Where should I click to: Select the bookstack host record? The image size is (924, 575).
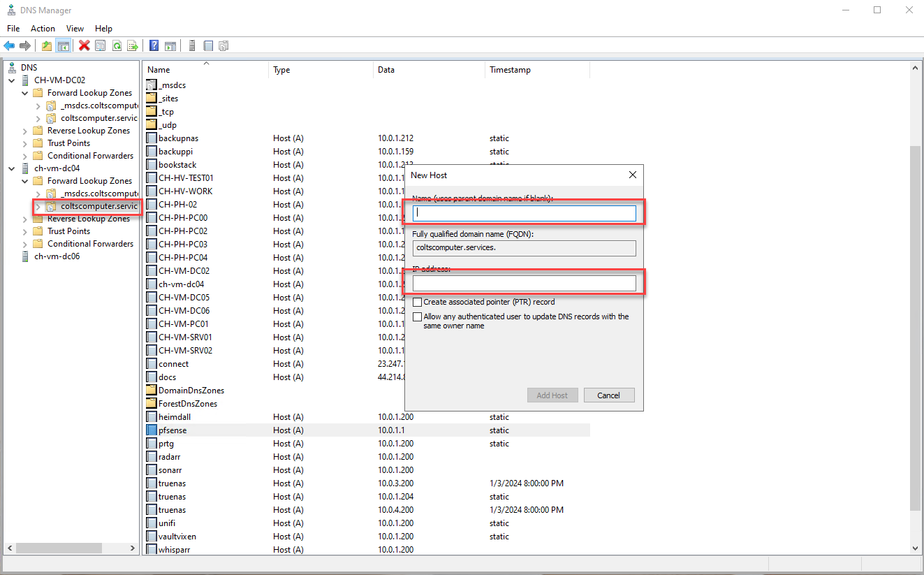tap(177, 165)
